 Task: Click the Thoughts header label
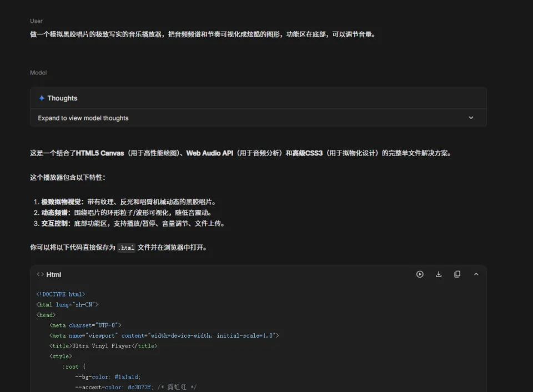[62, 98]
